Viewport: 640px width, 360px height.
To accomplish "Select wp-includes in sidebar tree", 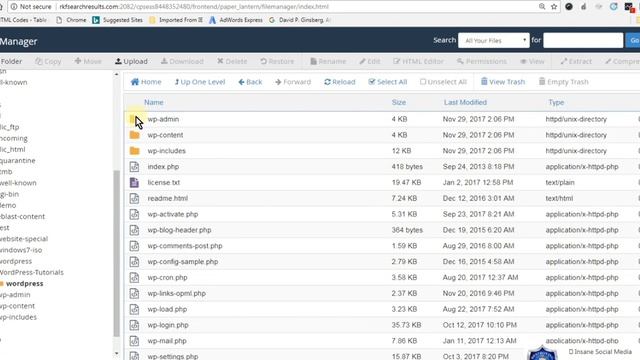I will (18, 317).
